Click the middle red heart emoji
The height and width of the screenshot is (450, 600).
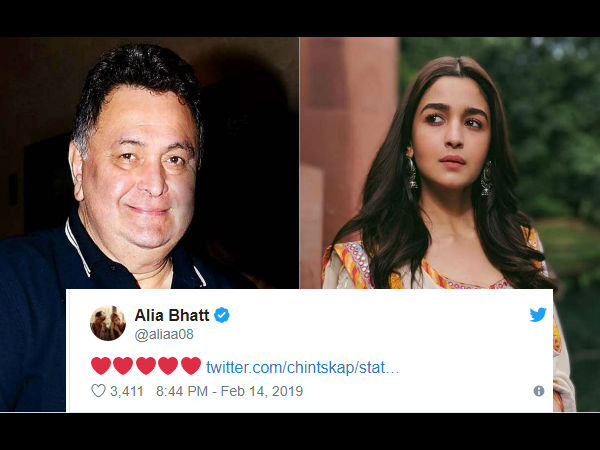point(146,366)
